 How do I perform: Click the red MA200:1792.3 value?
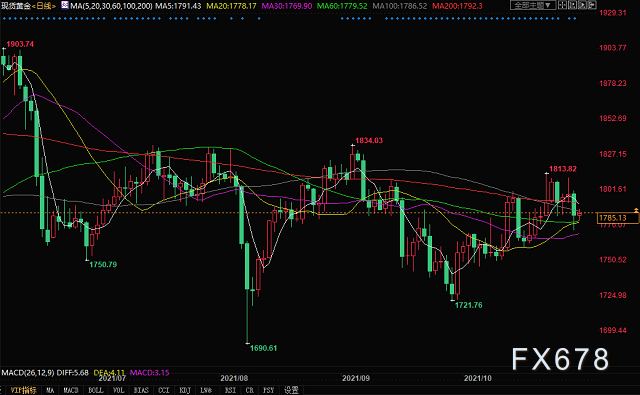coord(457,6)
